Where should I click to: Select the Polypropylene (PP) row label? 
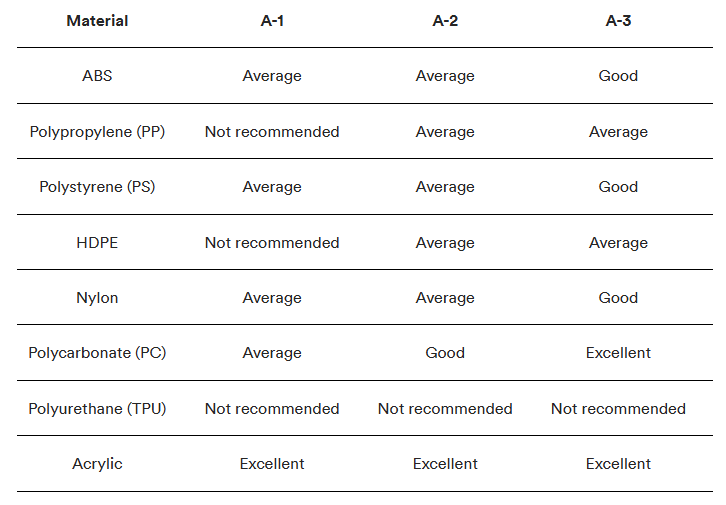click(x=97, y=132)
